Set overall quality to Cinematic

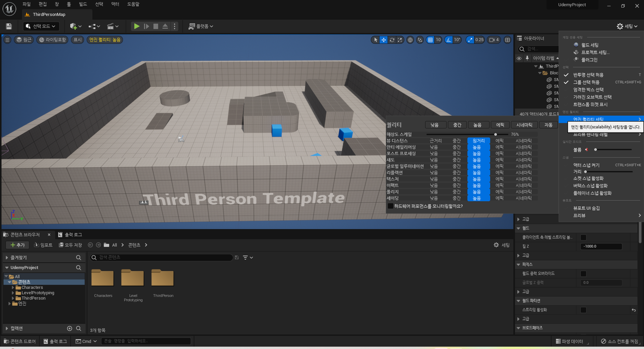524,125
